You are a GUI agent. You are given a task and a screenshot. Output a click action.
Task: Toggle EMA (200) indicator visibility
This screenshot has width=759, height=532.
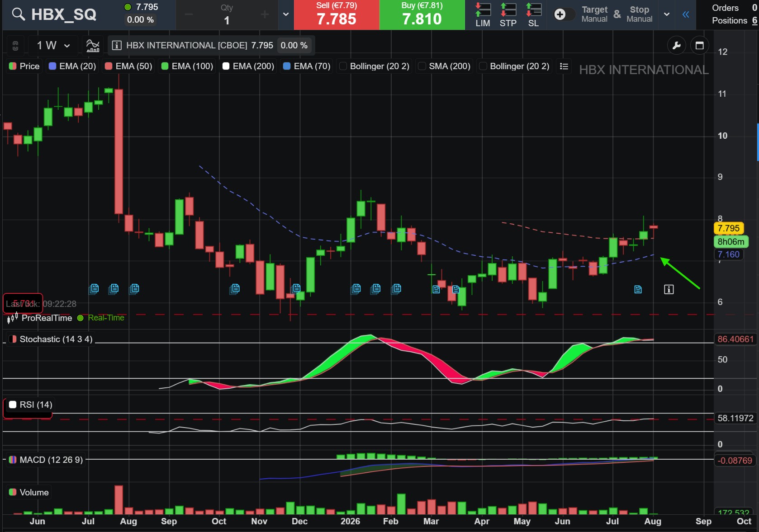point(248,66)
